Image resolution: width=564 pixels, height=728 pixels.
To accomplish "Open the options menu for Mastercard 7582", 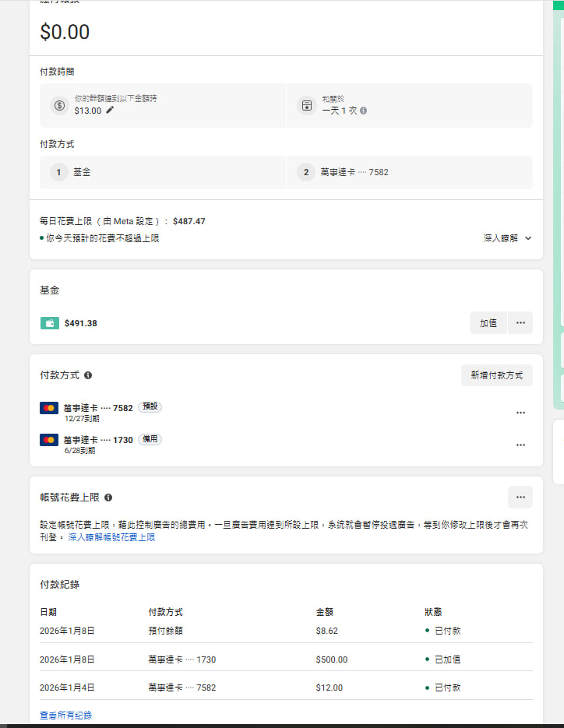I will [x=520, y=413].
